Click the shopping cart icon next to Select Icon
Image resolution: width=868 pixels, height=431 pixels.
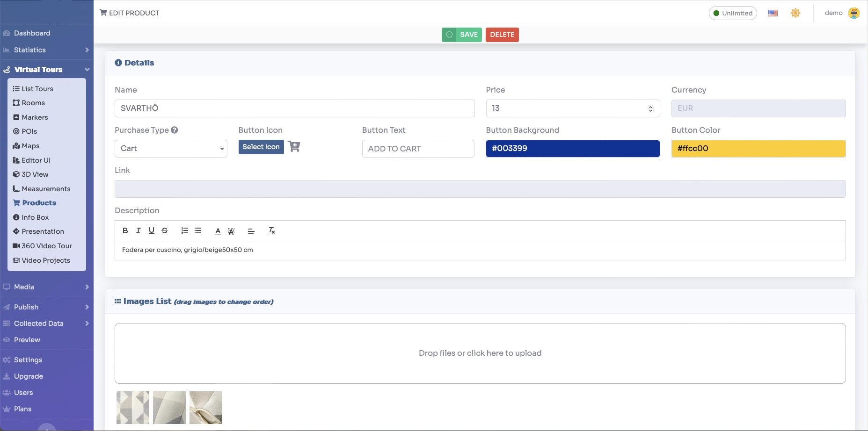coord(294,146)
